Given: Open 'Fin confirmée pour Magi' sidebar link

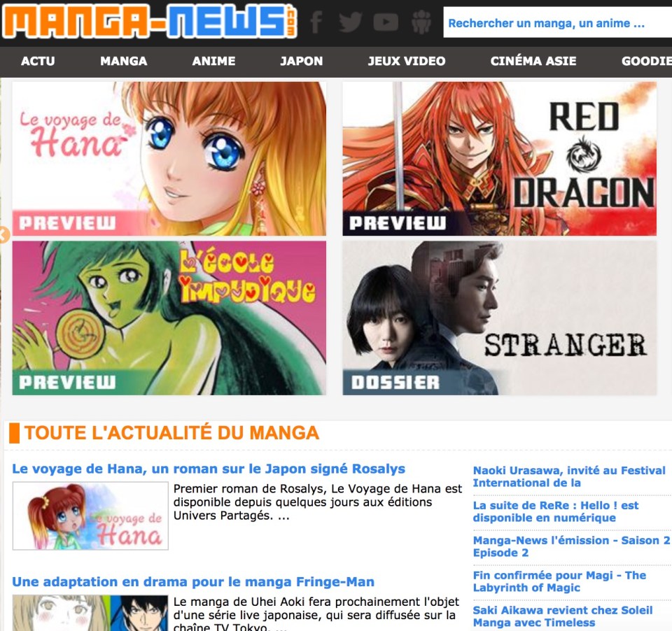Looking at the screenshot, I should pyautogui.click(x=559, y=581).
